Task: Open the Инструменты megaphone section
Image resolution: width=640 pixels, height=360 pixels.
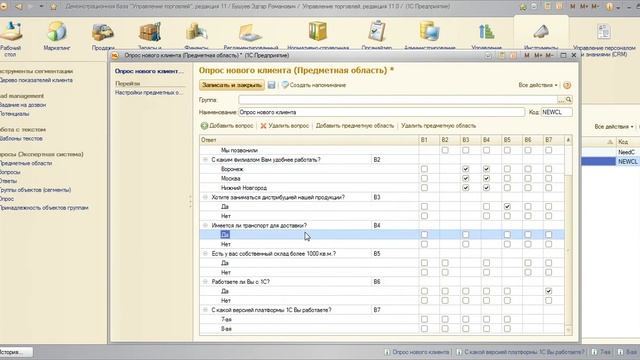Action: point(541,32)
